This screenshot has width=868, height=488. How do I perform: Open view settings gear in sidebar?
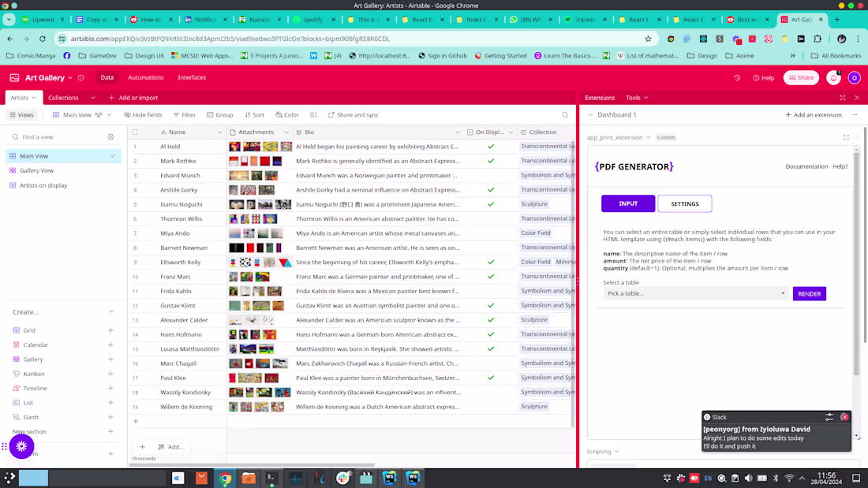pyautogui.click(x=110, y=136)
